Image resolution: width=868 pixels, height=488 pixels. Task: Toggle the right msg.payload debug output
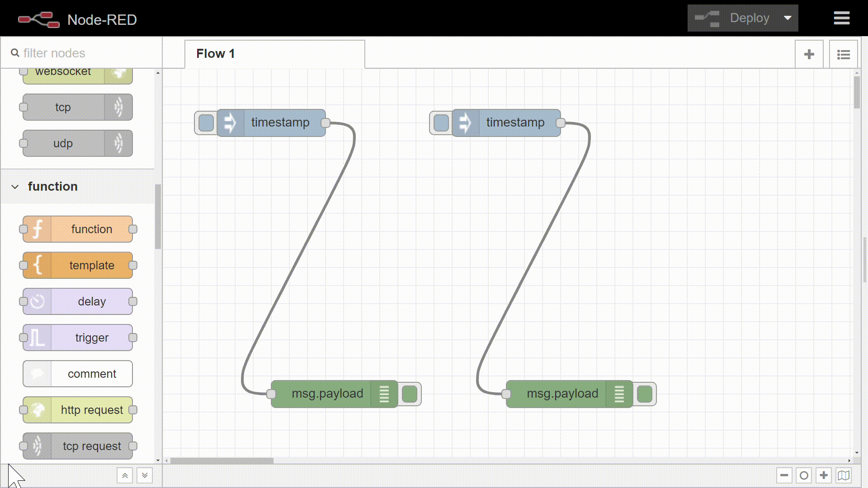click(x=645, y=394)
